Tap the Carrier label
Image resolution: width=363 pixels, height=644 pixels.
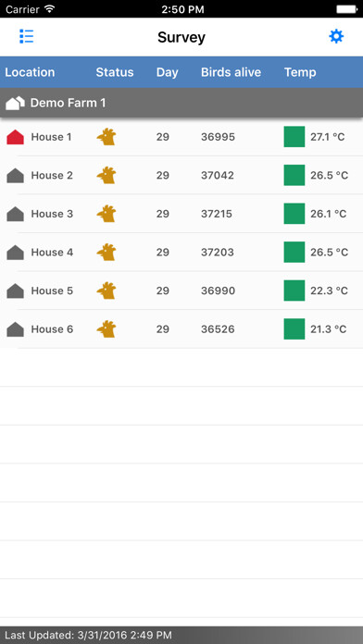[22, 9]
